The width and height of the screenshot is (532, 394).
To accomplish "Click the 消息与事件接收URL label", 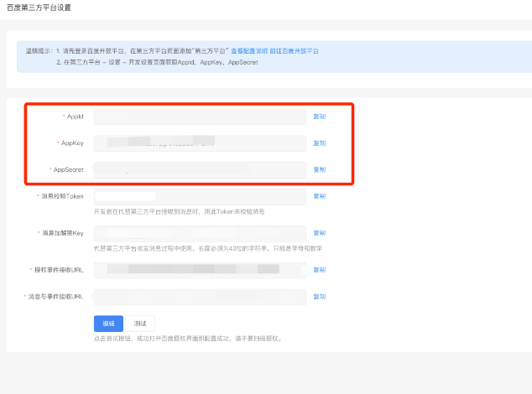I will 55,297.
